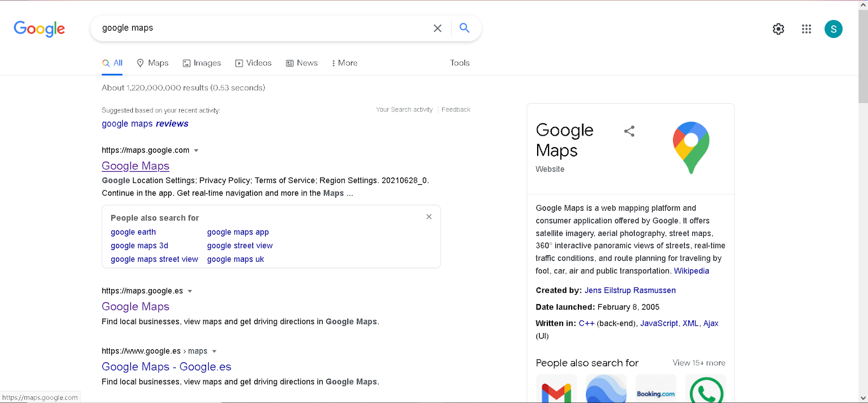Open the XML link in panel

(x=691, y=323)
